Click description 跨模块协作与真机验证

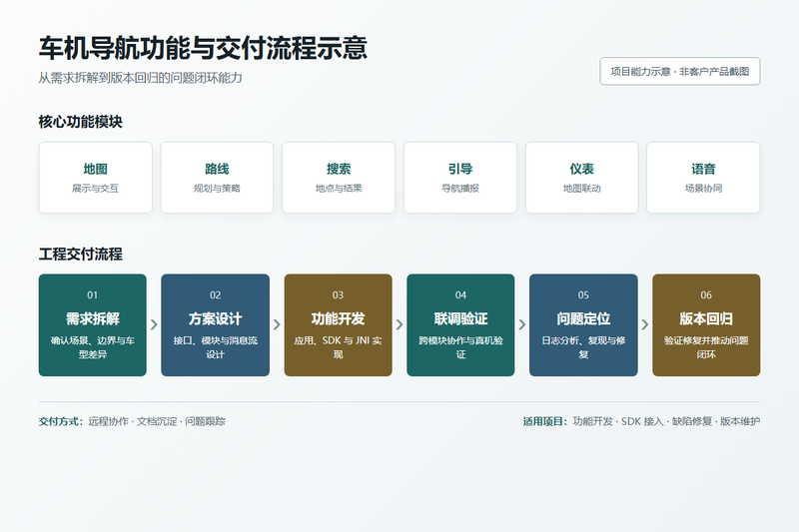pos(460,347)
